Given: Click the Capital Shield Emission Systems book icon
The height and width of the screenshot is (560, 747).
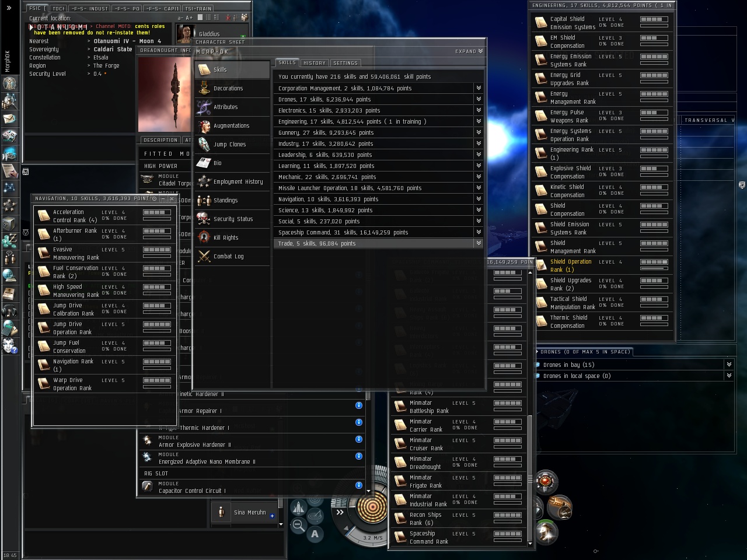Looking at the screenshot, I should pos(540,23).
